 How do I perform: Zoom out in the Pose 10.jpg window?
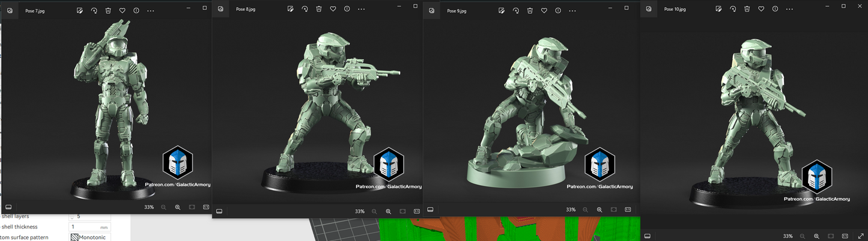pos(803,236)
